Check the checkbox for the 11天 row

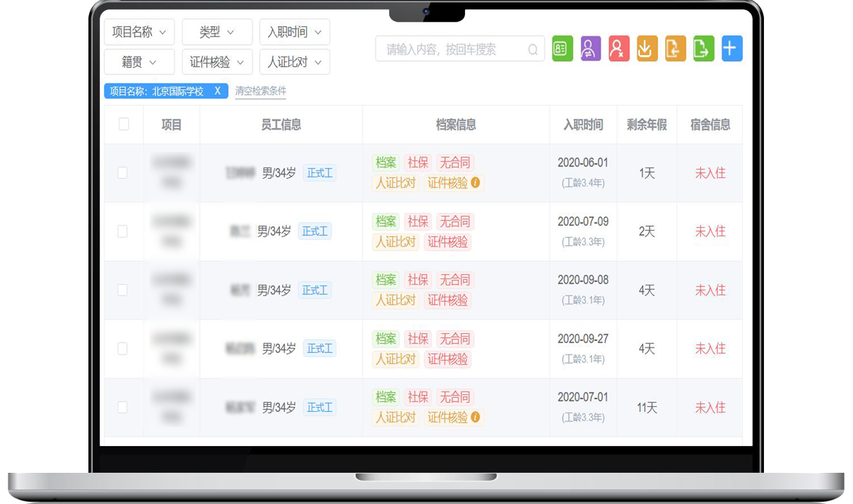point(123,407)
